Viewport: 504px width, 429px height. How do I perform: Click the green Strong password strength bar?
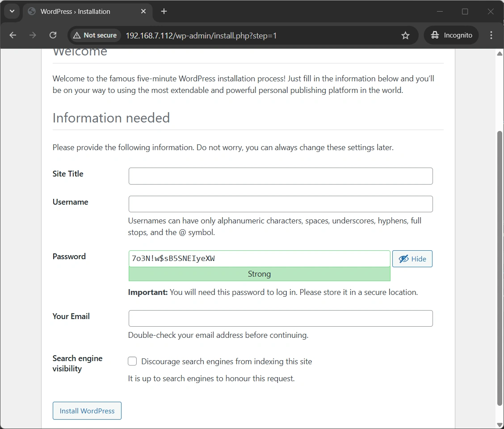coord(259,274)
